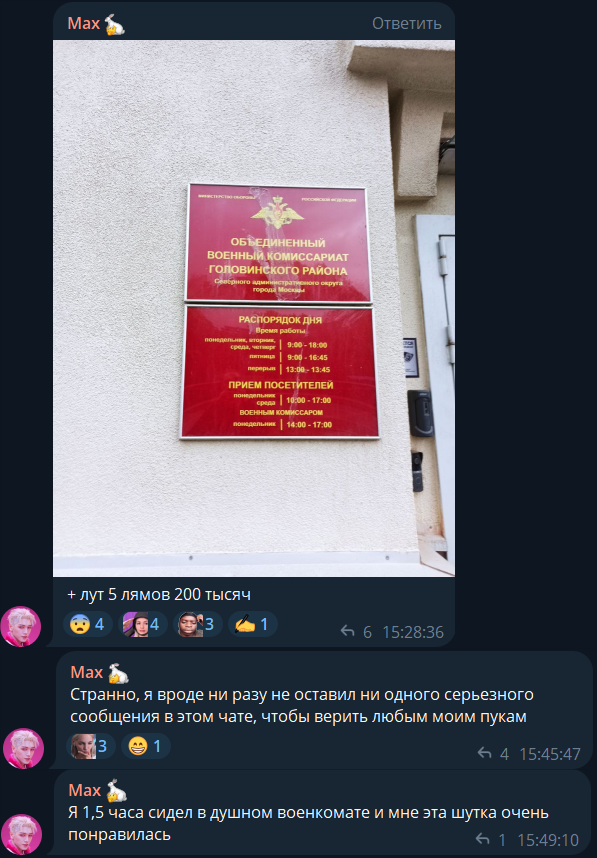Open the military commissariat sign photo

coord(254,308)
